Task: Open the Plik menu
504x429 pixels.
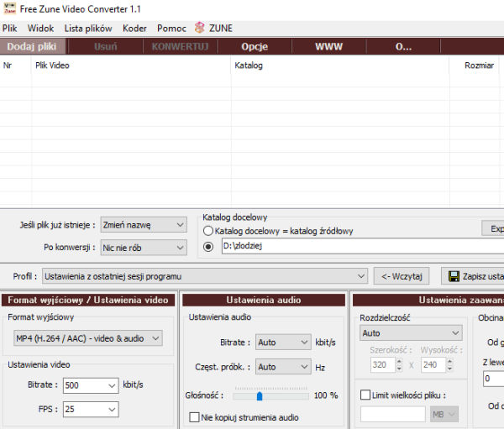Action: coord(9,29)
